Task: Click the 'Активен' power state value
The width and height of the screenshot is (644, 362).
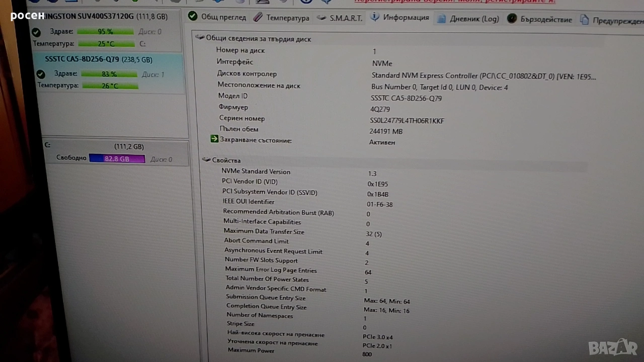Action: point(382,142)
